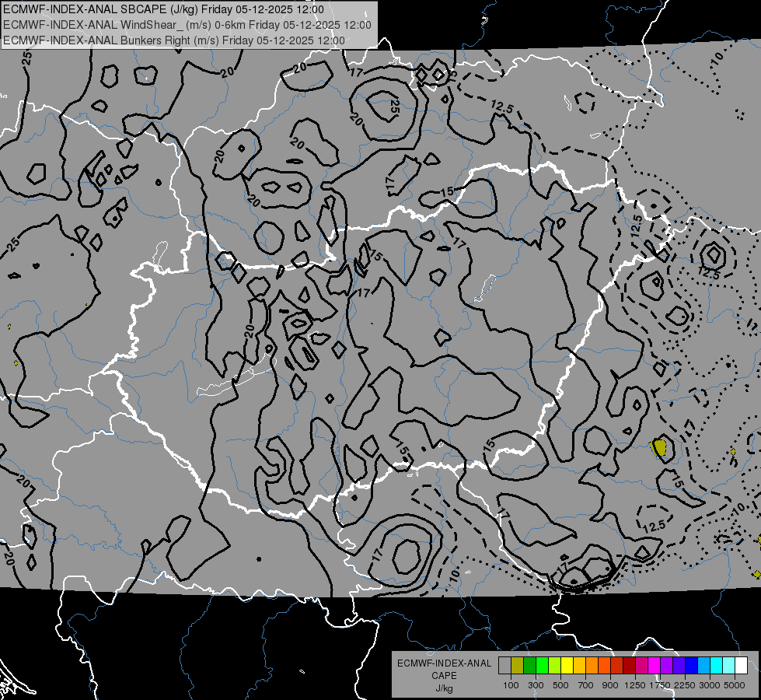Click the 900 legend tick label
Viewport: 761px width, 700px height.
610,685
